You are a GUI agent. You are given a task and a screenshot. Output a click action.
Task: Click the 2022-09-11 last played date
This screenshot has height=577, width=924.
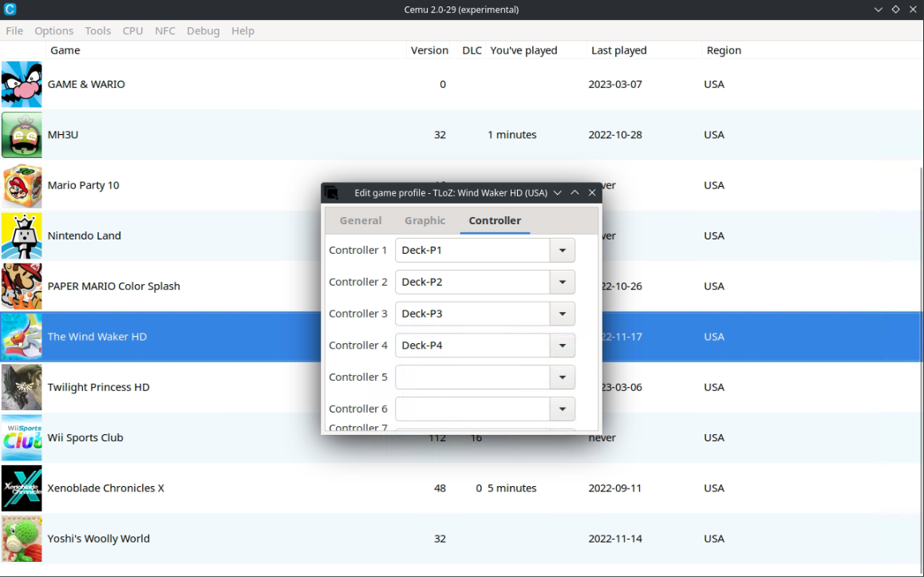[x=615, y=488]
